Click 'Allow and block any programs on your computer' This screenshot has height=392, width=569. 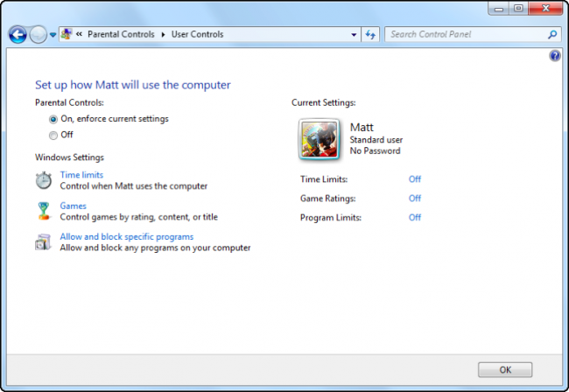point(155,248)
